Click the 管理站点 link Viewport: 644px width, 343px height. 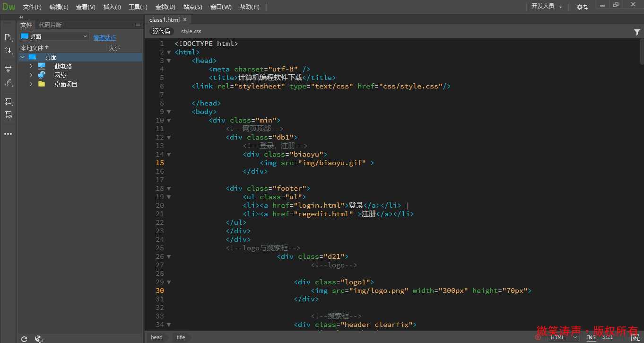[104, 37]
